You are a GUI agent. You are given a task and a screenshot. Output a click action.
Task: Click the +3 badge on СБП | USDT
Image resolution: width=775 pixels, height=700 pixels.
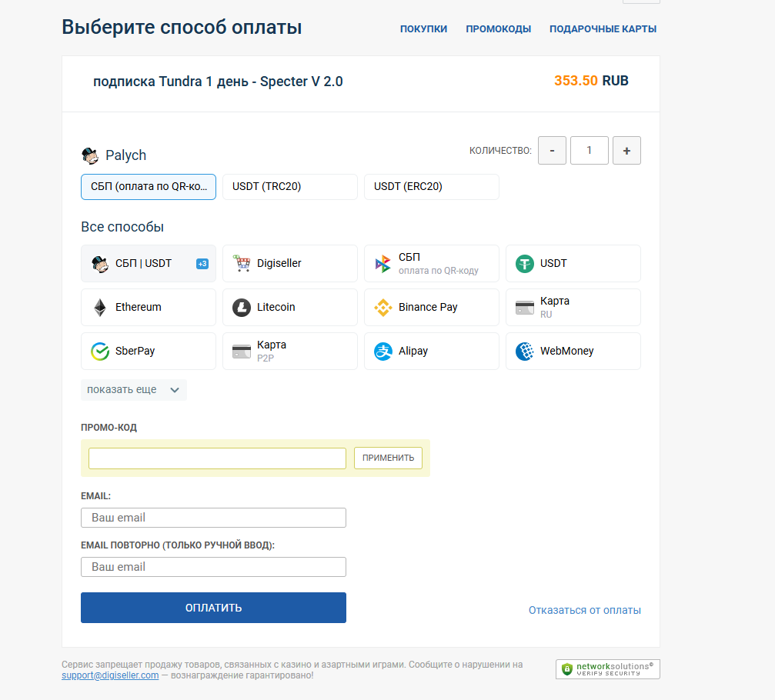[x=202, y=264]
